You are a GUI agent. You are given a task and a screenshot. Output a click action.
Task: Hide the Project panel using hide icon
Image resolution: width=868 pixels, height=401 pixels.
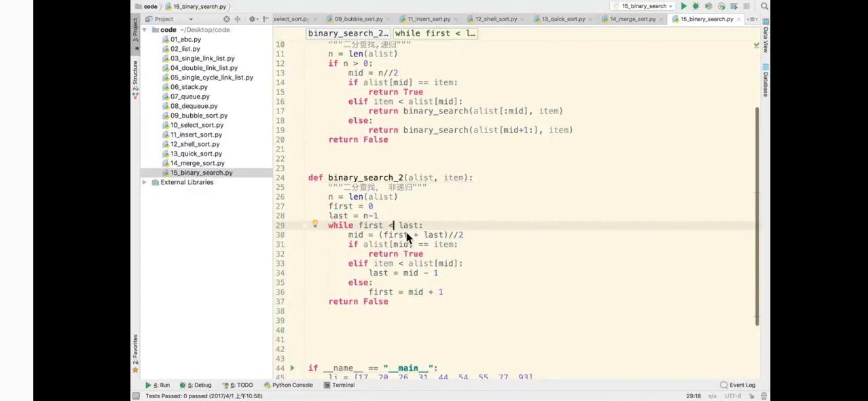coord(265,19)
